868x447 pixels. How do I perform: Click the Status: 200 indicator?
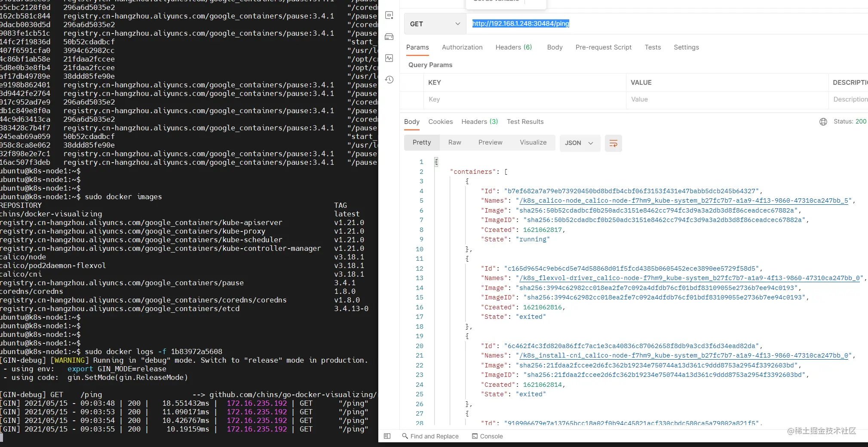tap(850, 122)
